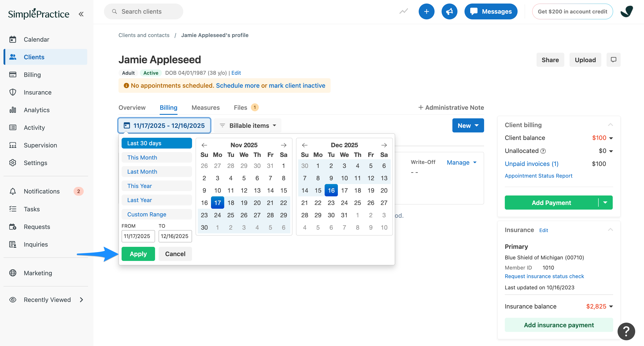Click the search magnifier icon
The image size is (644, 346).
point(115,11)
